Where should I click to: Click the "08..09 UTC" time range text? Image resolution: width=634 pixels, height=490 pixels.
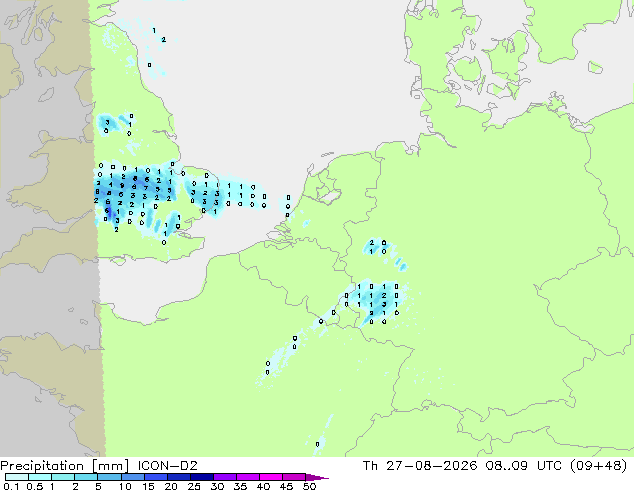[x=523, y=466]
